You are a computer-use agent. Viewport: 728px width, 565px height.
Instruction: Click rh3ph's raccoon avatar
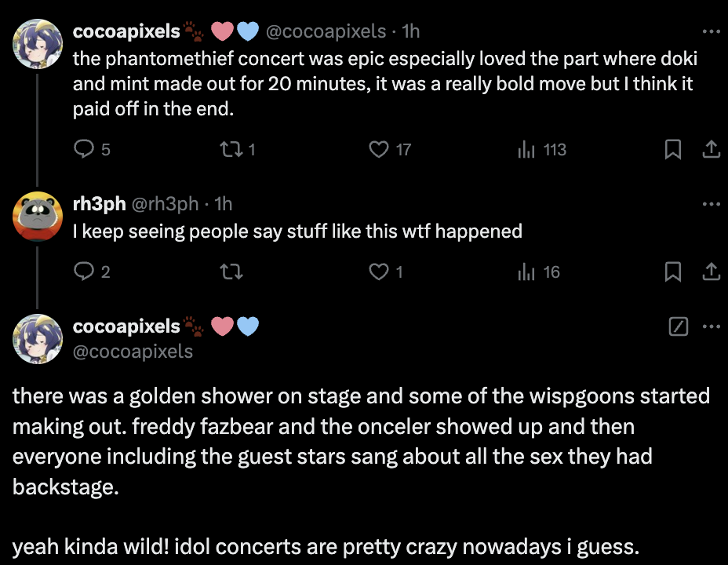(38, 215)
